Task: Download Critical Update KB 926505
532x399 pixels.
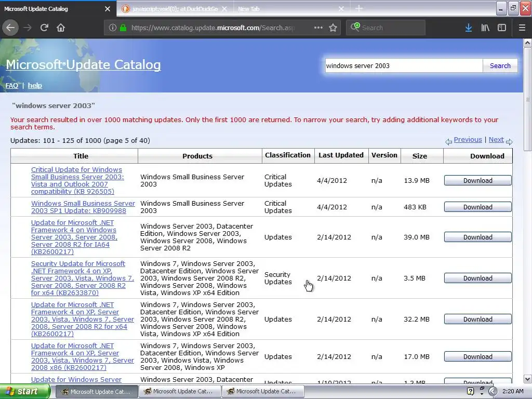Action: click(478, 180)
